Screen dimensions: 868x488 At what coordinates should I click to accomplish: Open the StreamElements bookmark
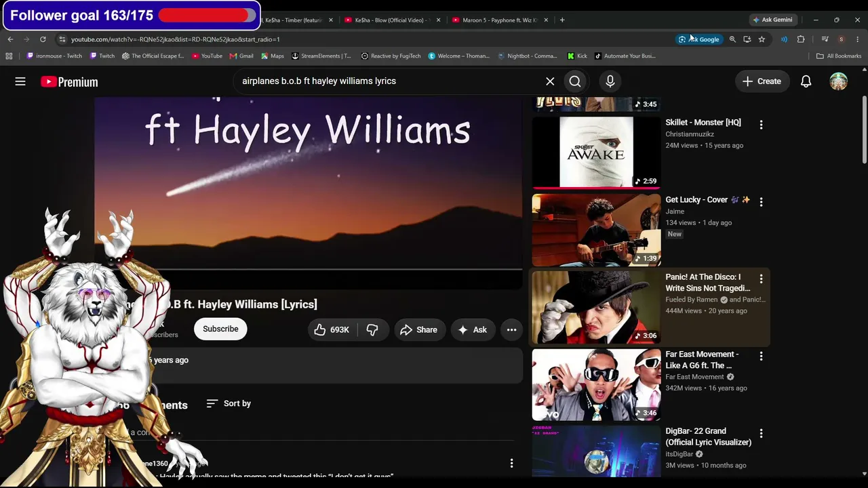(321, 56)
